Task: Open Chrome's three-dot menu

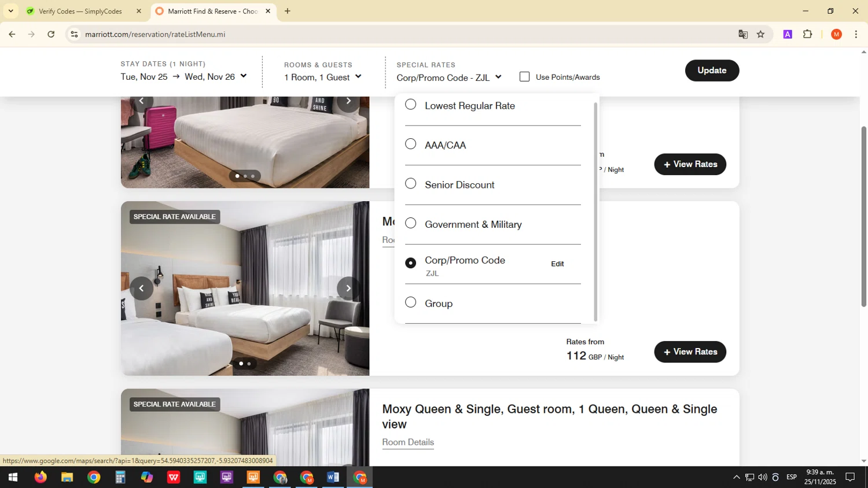Action: tap(856, 35)
